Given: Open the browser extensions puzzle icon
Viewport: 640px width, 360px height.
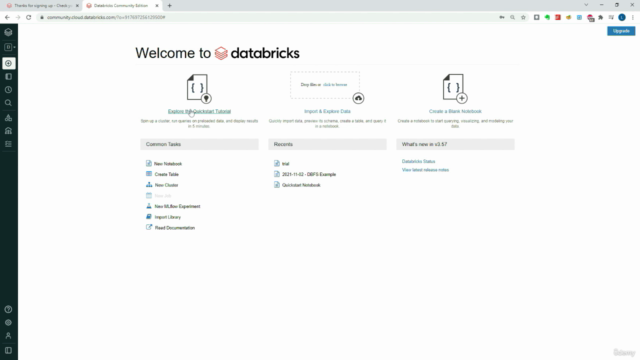Looking at the screenshot, I should click(600, 18).
